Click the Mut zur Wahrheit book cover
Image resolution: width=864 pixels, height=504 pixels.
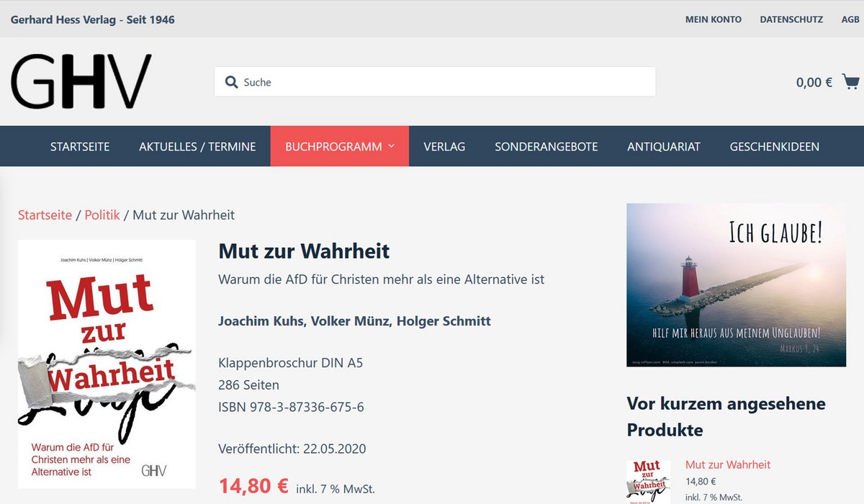tap(107, 364)
